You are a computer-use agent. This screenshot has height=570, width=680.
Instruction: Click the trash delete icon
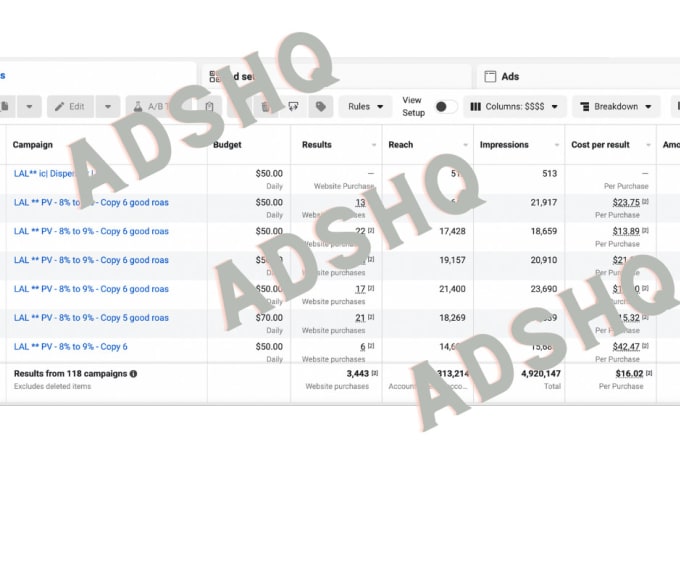coord(266,107)
